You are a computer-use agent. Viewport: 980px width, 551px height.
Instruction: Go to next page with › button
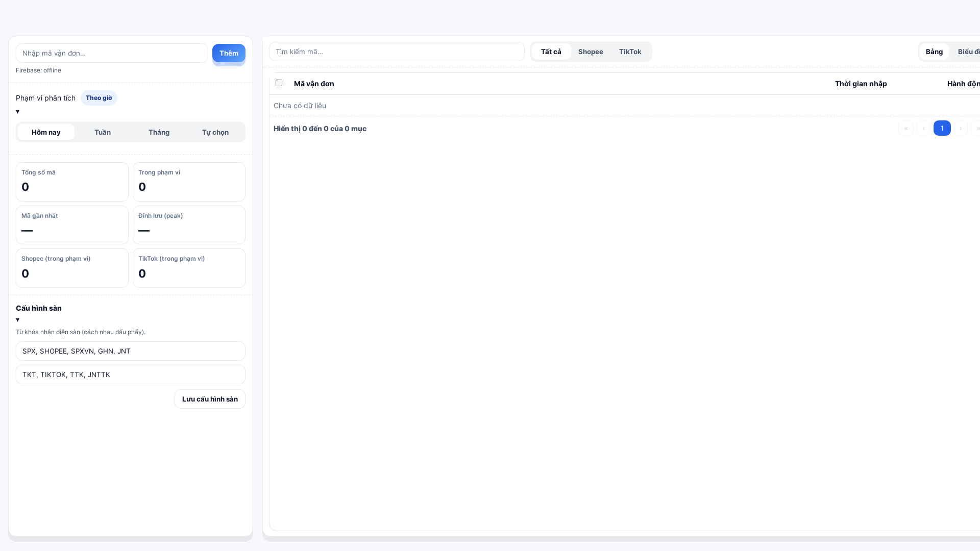[x=961, y=128]
